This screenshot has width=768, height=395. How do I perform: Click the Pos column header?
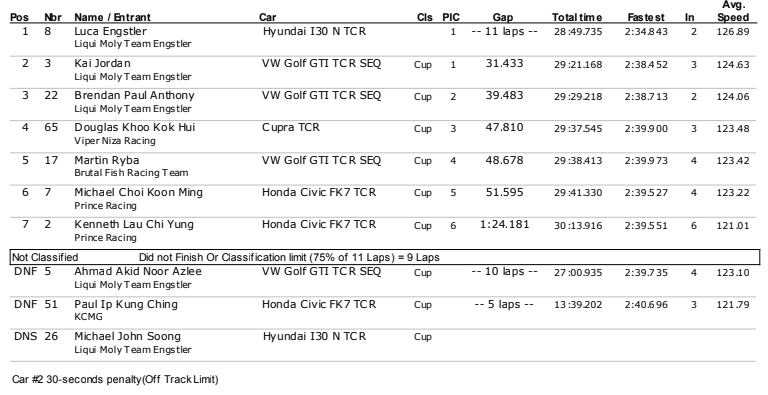19,17
